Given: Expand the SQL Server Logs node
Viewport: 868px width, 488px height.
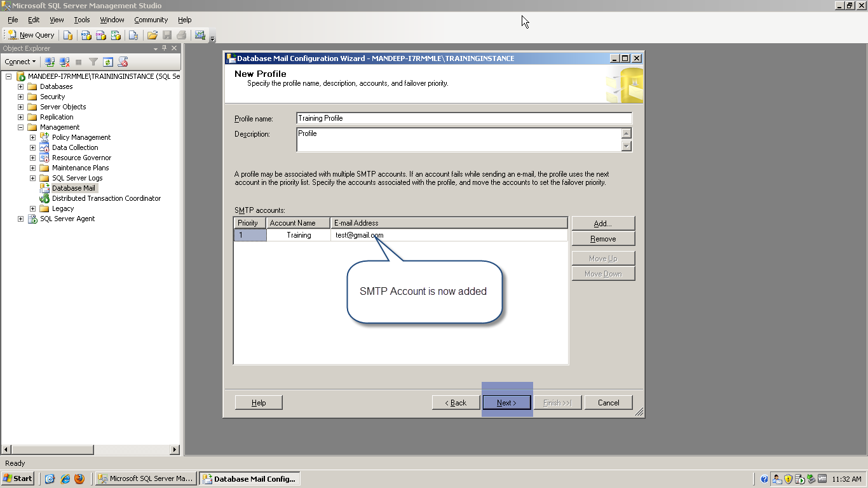Looking at the screenshot, I should pyautogui.click(x=33, y=178).
